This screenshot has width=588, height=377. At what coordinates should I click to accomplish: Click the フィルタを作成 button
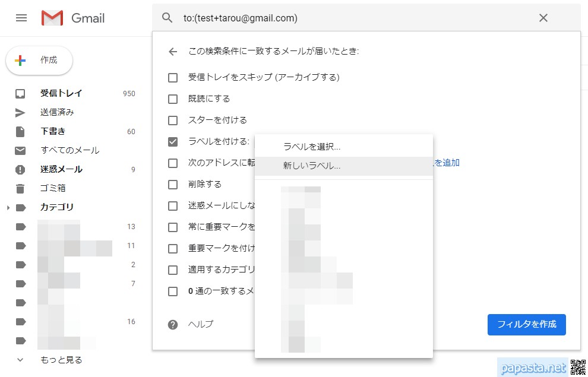[x=526, y=324]
